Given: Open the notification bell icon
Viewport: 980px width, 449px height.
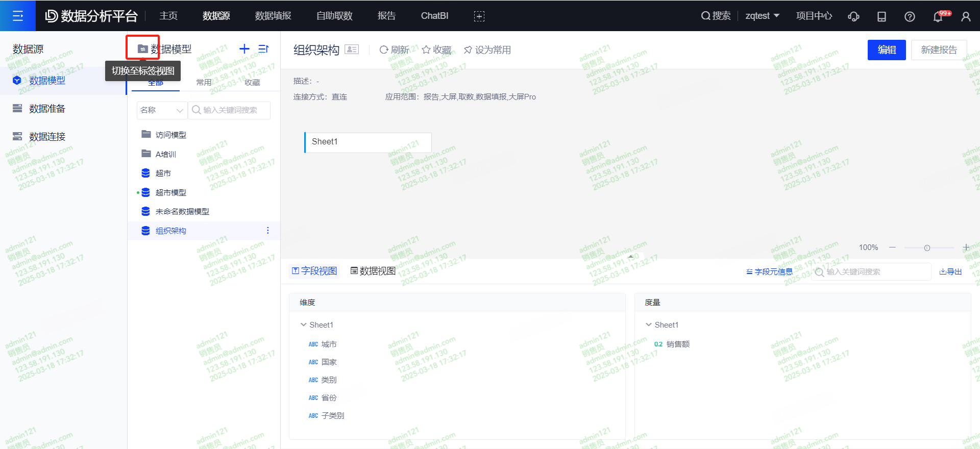Looking at the screenshot, I should (938, 16).
